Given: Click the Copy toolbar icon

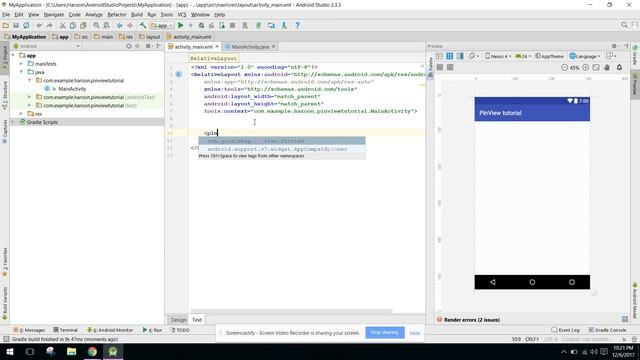Looking at the screenshot, I should click(x=73, y=25).
